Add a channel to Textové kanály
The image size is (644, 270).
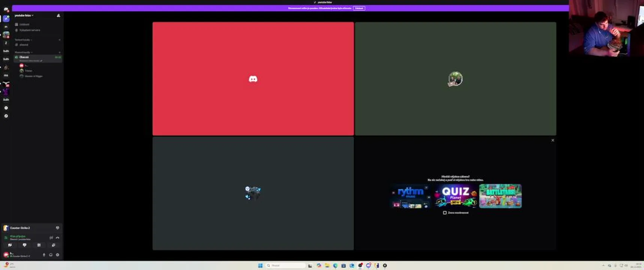[59, 40]
